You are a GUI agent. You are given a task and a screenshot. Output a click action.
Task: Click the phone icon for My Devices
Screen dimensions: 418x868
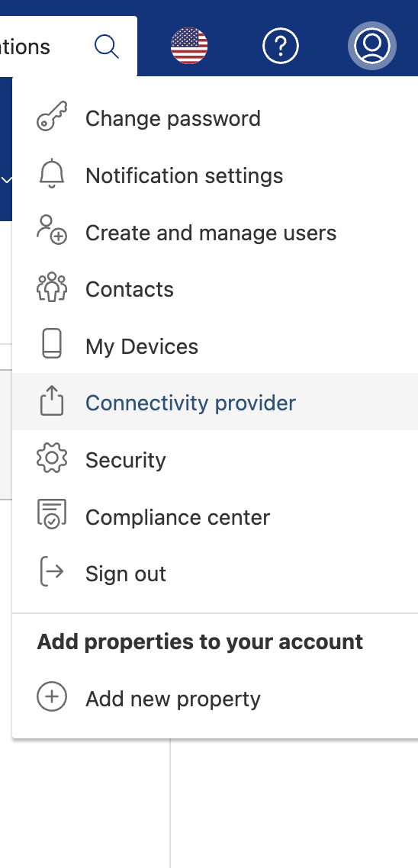(52, 344)
